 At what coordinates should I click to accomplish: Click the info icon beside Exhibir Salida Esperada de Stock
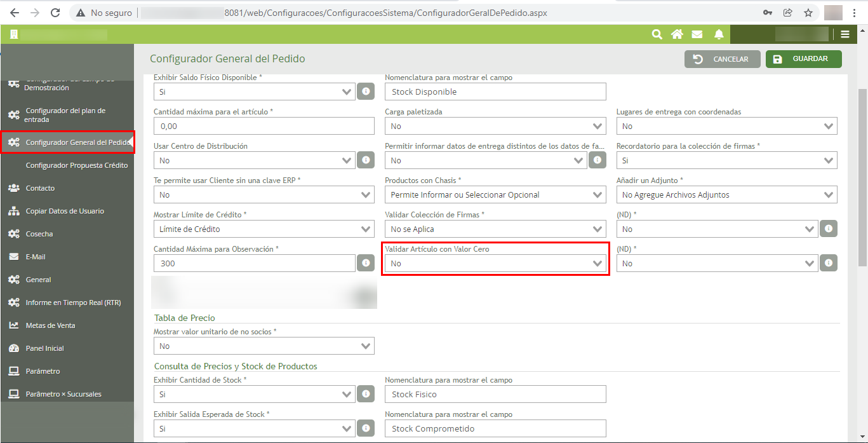pyautogui.click(x=366, y=428)
